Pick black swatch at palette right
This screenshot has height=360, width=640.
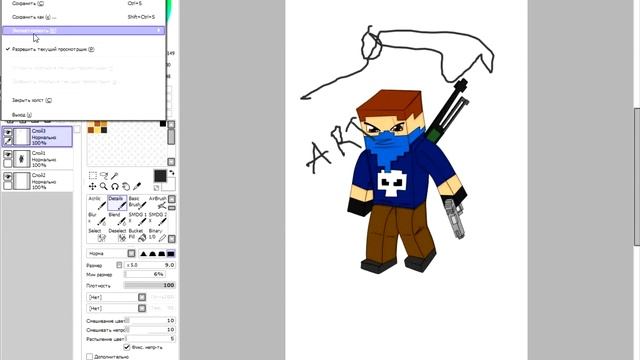(163, 124)
